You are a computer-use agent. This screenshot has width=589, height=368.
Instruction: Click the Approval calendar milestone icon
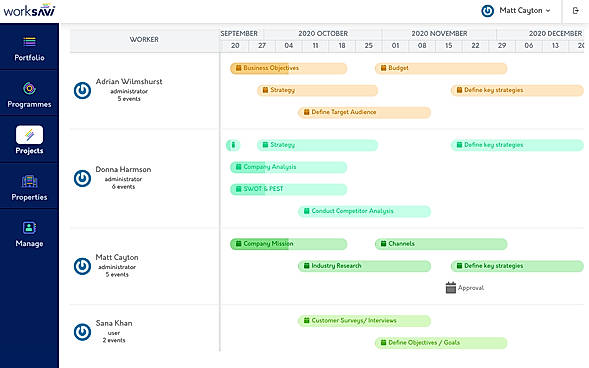click(x=451, y=288)
